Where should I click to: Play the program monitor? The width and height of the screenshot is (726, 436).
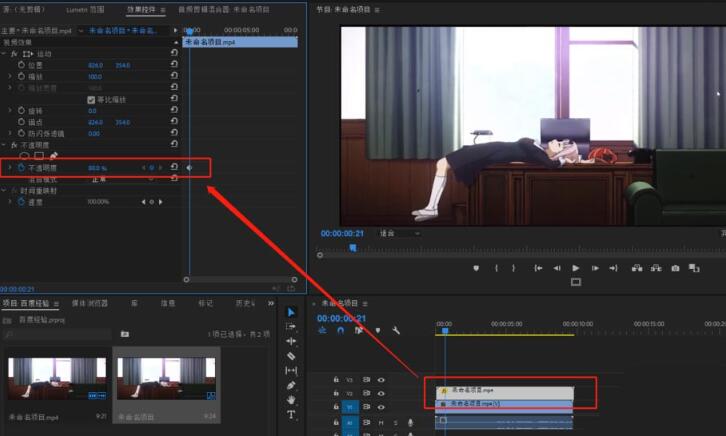tap(576, 268)
